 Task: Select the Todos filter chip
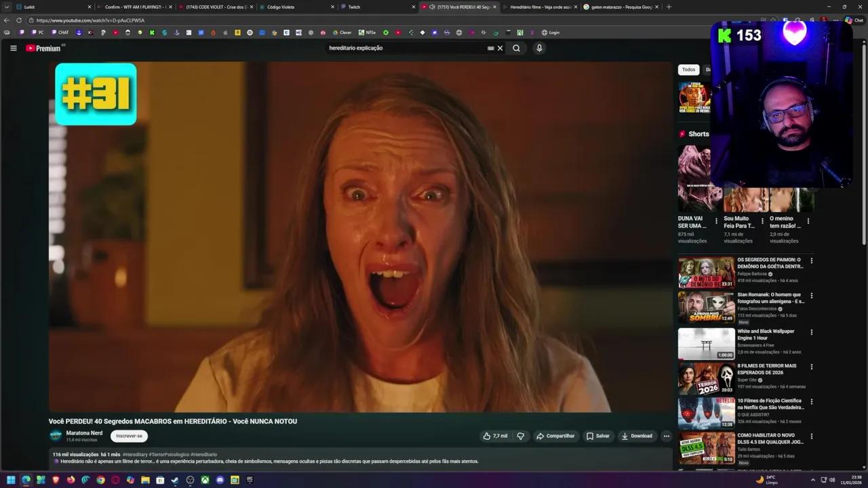688,69
